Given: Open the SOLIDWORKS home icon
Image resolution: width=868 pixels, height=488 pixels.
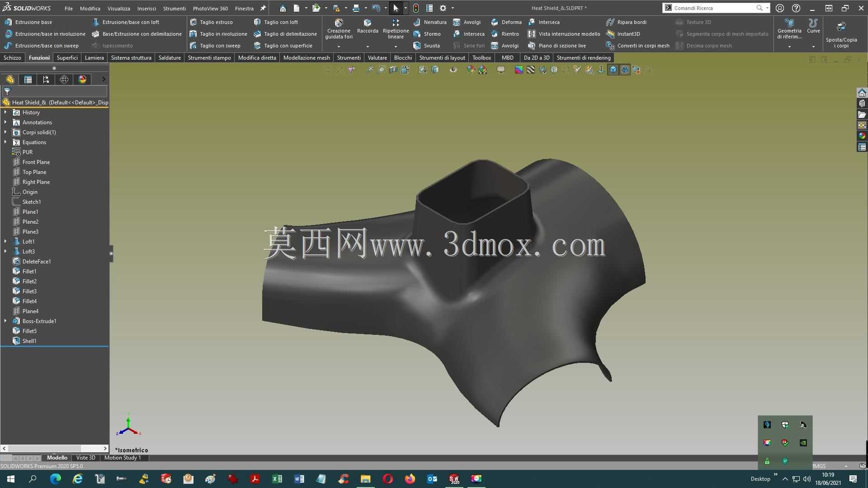Looking at the screenshot, I should pos(283,8).
